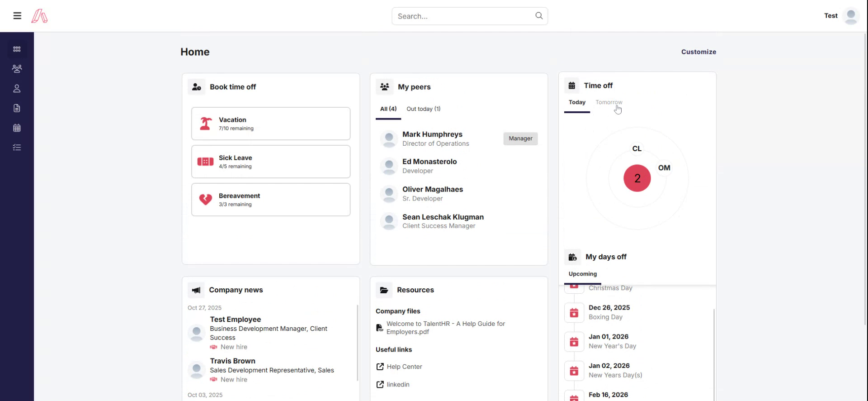Click the Boxing Day calendar icon
The image size is (868, 401).
point(574,313)
